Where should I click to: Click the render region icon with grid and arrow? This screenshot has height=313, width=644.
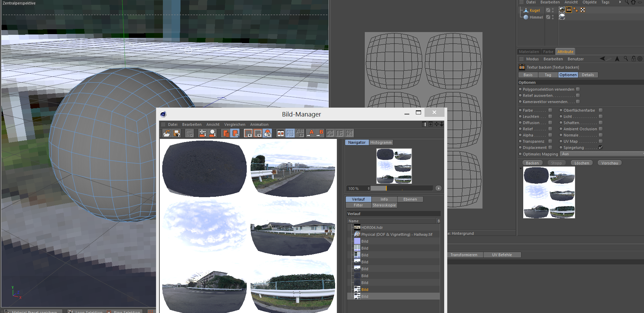(203, 133)
